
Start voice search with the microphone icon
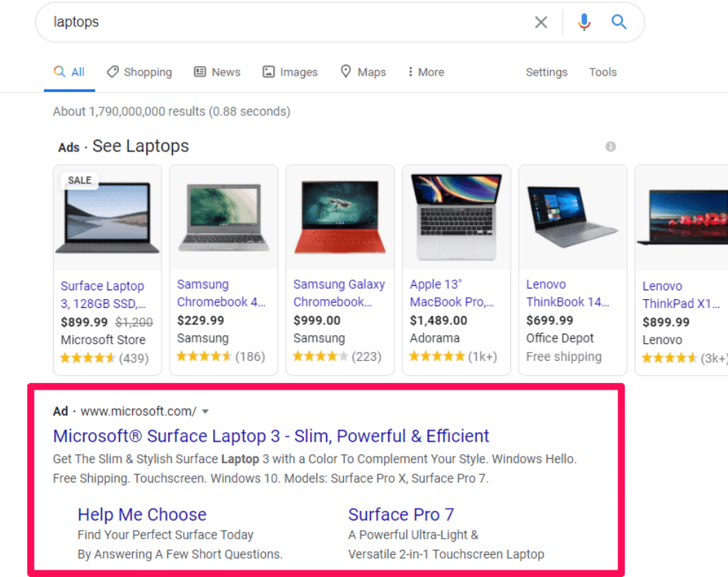584,22
